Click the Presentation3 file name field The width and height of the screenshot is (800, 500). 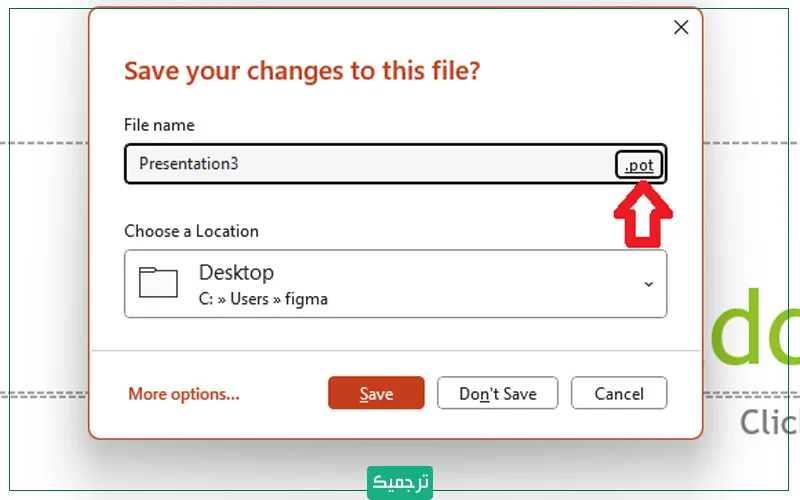(x=370, y=164)
